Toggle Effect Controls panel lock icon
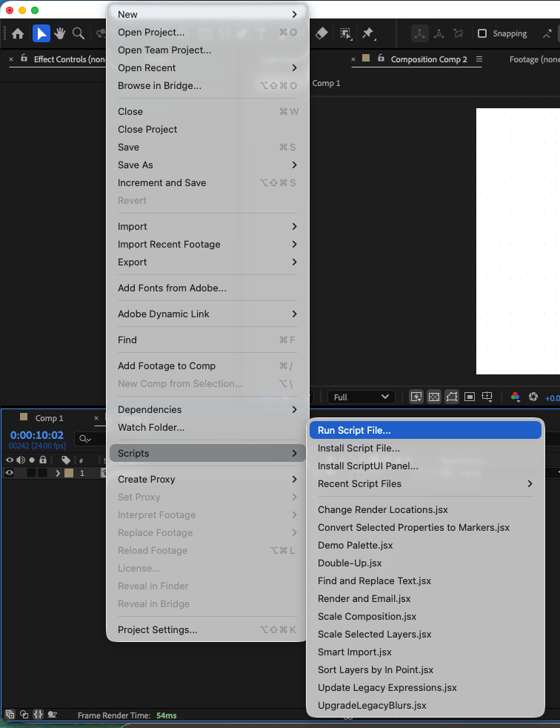The image size is (560, 728). [24, 59]
